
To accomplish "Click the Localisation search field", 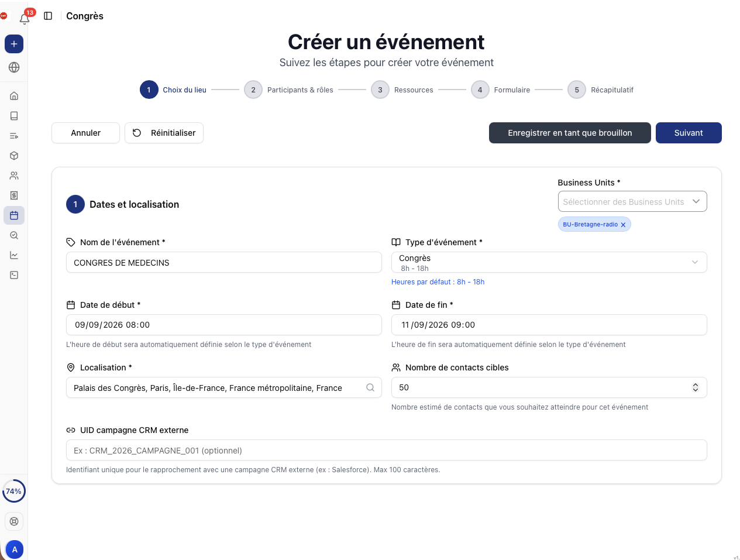I will click(x=224, y=387).
